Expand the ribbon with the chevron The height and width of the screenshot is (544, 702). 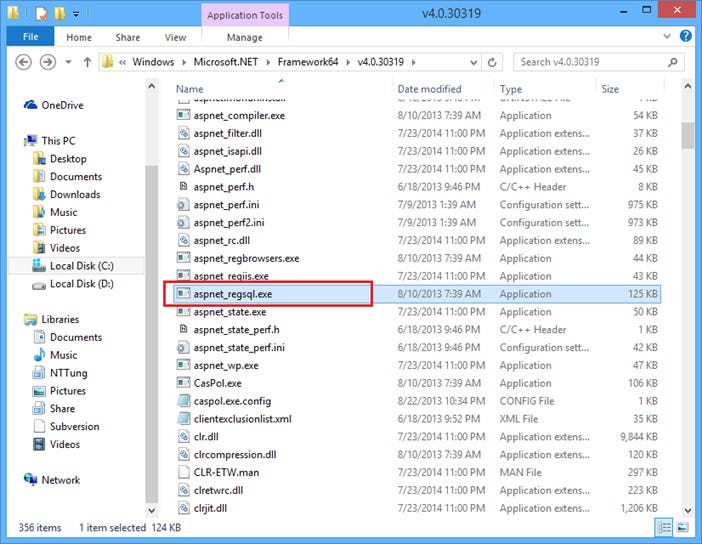(x=667, y=36)
